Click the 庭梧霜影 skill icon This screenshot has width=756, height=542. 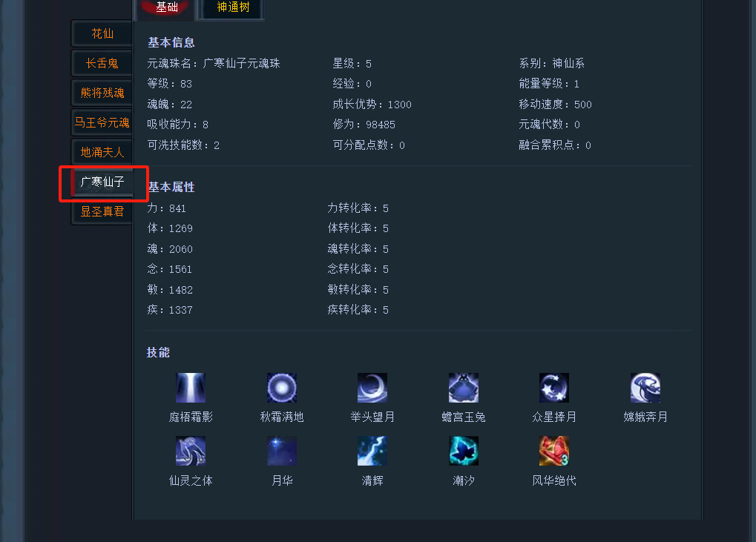(x=191, y=387)
